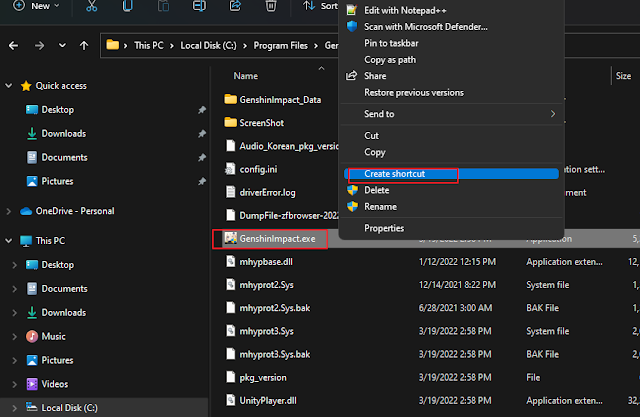Select UnityPlayer.dll file
Image resolution: width=640 pixels, height=417 pixels.
click(x=261, y=401)
